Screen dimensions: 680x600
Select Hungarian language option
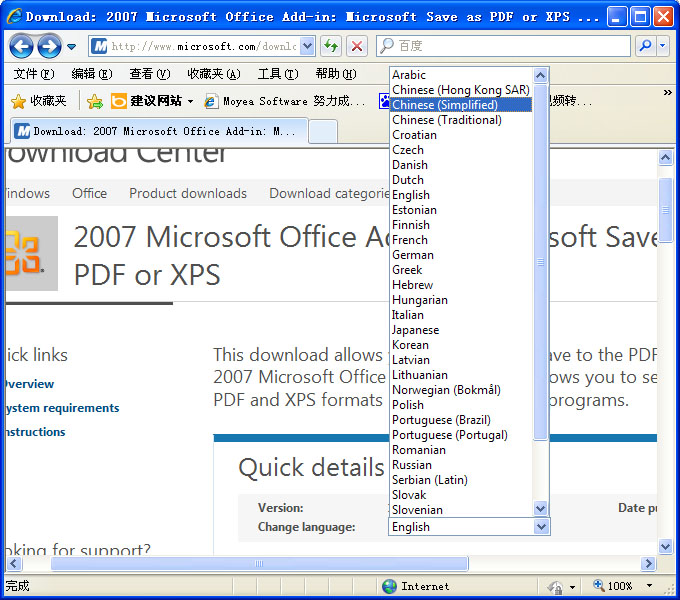pos(461,300)
